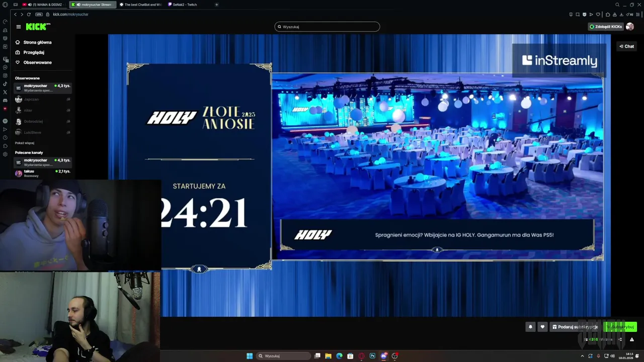Follow the channel with heart button

pos(542,327)
